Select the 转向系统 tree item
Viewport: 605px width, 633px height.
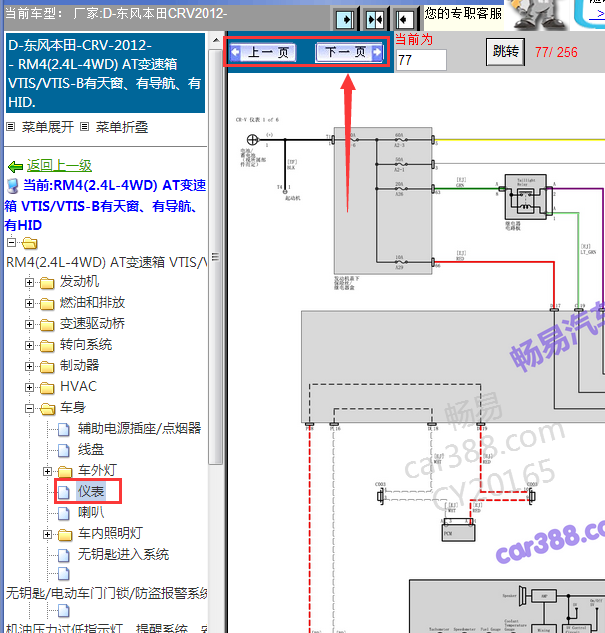coord(86,344)
